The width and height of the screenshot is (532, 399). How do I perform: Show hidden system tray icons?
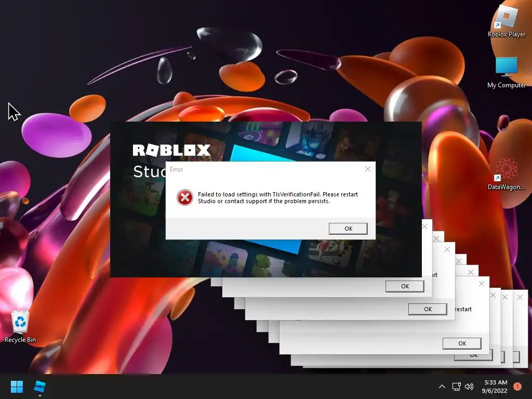(x=442, y=387)
